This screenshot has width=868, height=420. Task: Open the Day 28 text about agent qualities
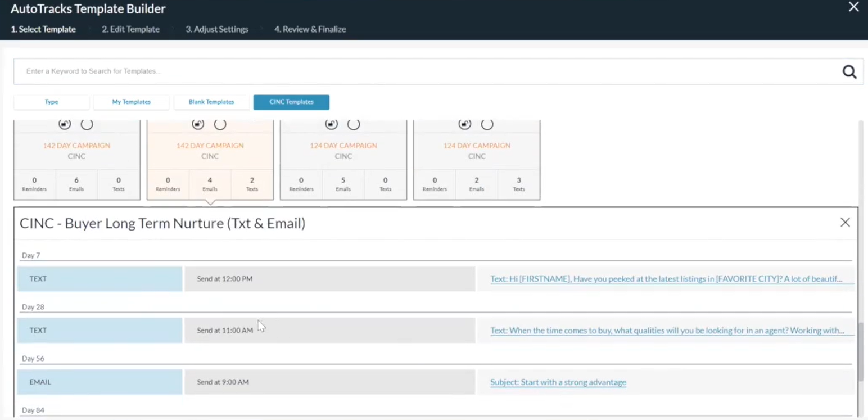[667, 331]
